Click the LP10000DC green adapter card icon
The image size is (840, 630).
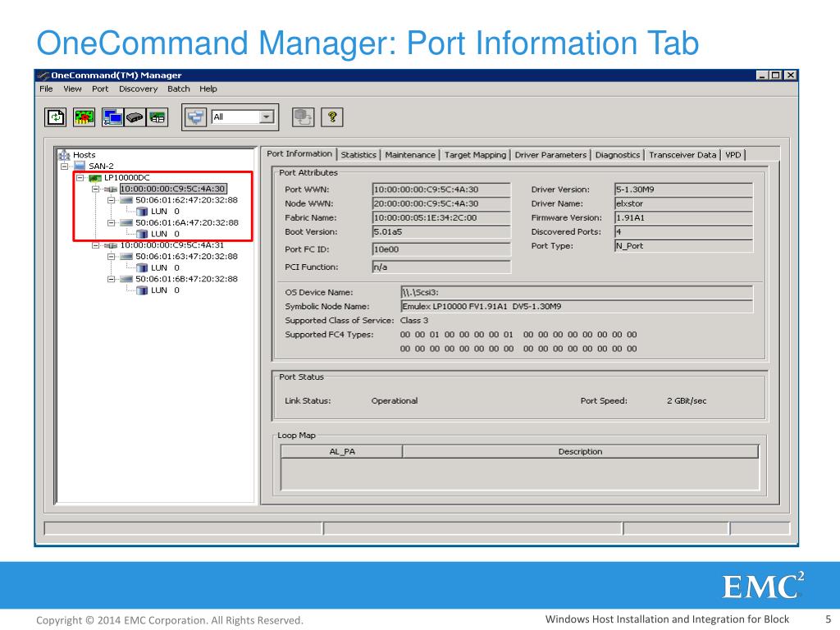(95, 178)
